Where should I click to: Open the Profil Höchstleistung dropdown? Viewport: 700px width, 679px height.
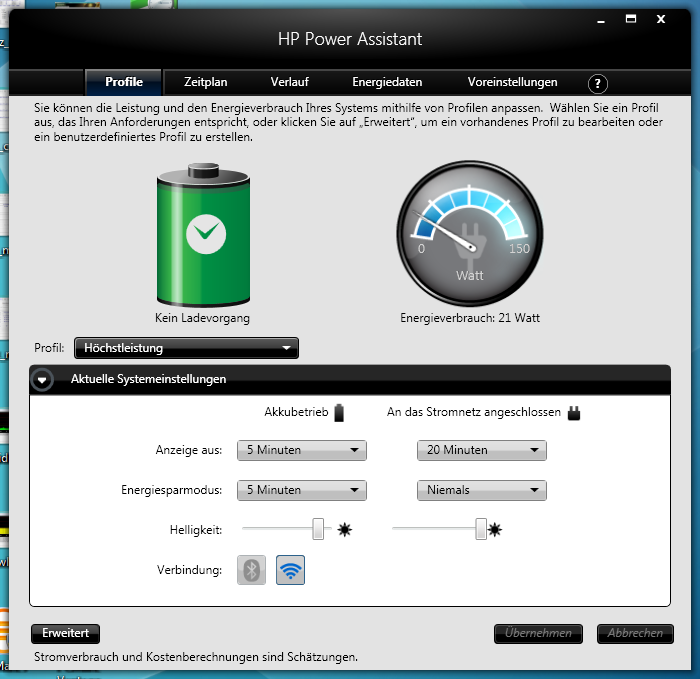click(186, 348)
